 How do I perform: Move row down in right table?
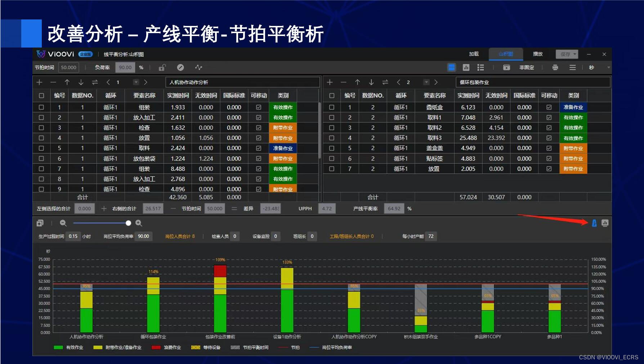371,82
